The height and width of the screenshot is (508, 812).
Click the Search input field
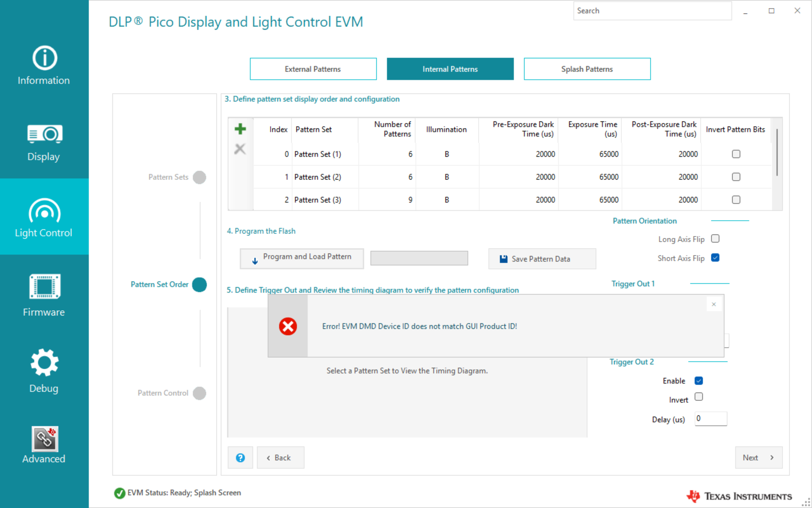653,11
